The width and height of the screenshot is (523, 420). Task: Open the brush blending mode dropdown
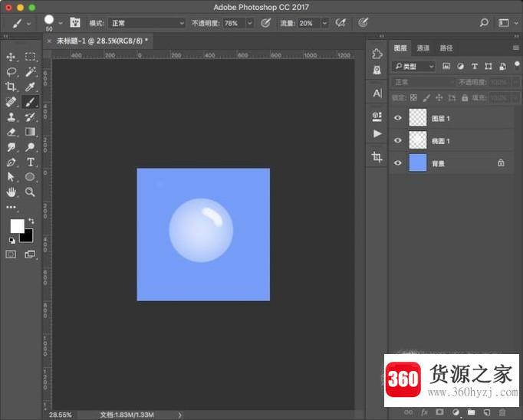pyautogui.click(x=146, y=23)
